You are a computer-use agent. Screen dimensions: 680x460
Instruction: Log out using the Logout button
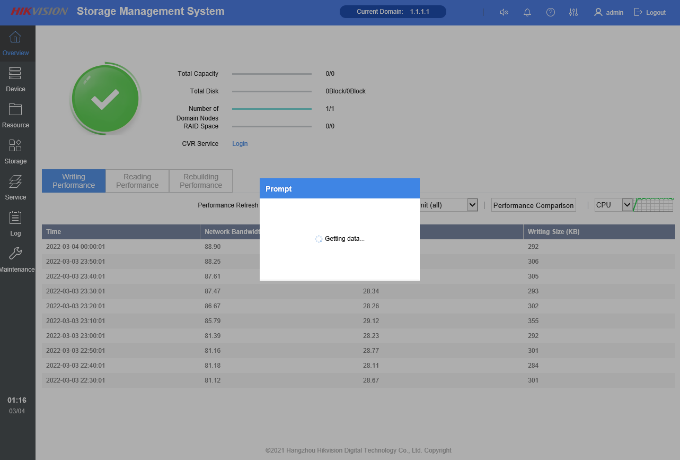pyautogui.click(x=650, y=12)
